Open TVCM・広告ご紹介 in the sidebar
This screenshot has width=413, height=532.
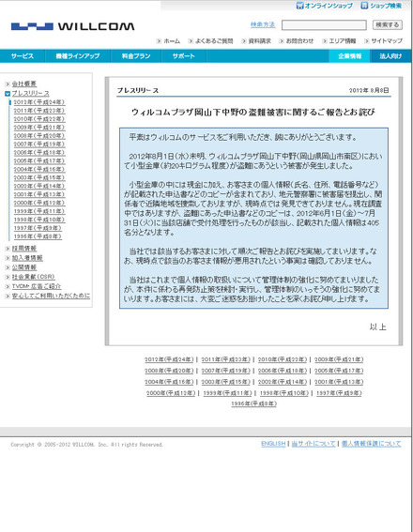tap(37, 286)
